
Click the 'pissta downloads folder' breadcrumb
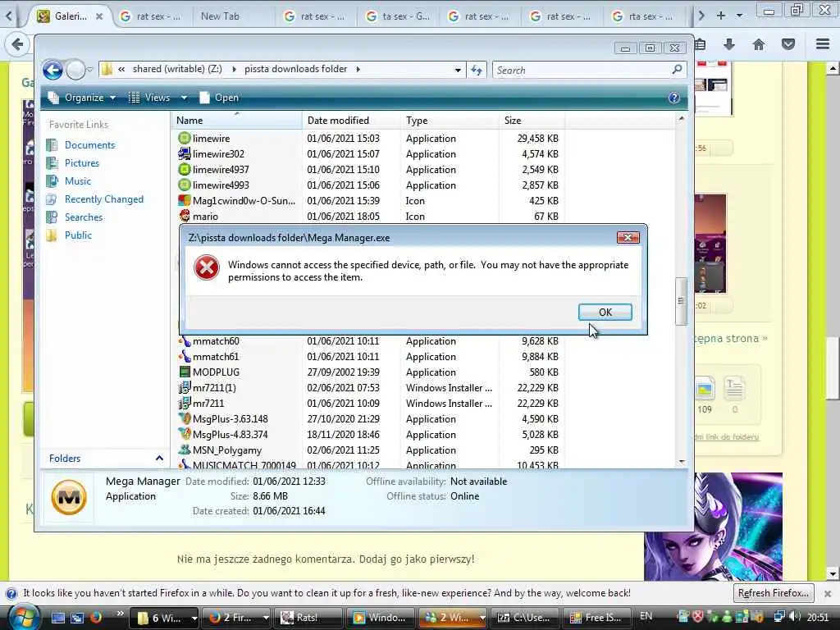(295, 69)
